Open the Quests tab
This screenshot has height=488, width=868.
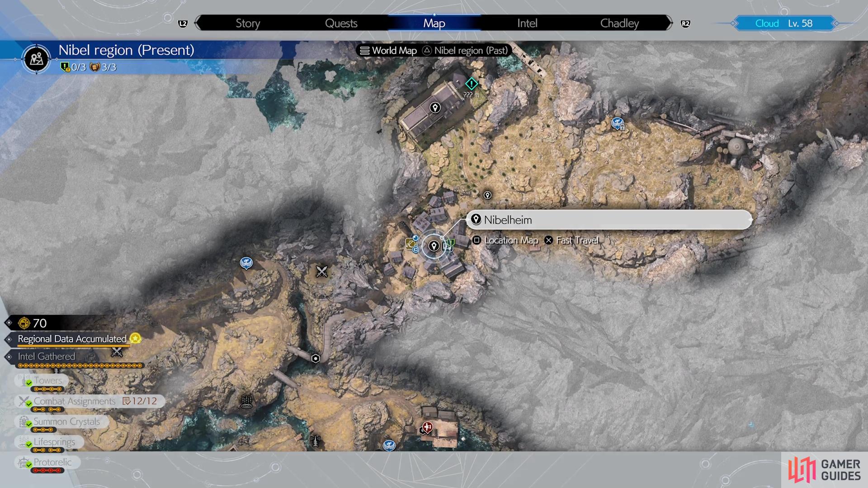(x=341, y=23)
